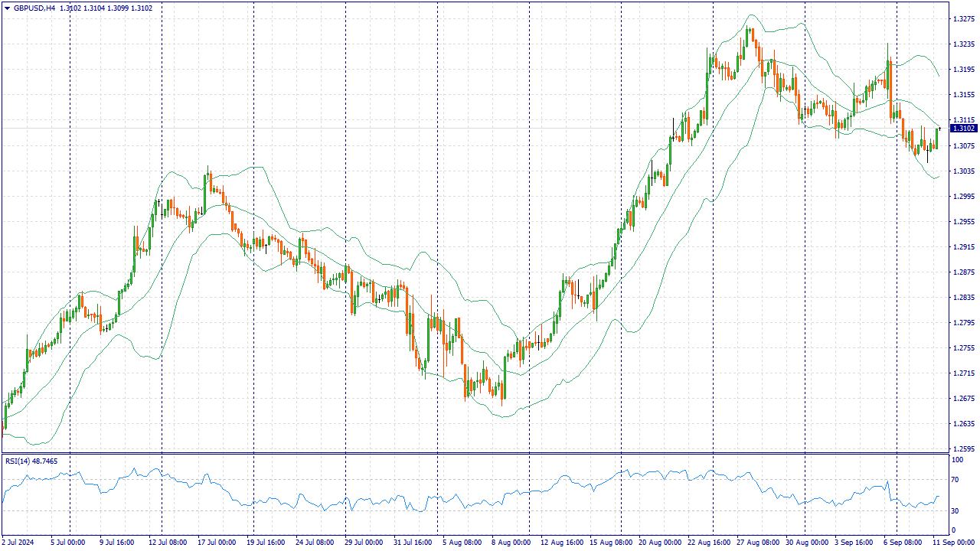This screenshot has height=551, width=980.
Task: Select the 29 Jul 00:00 time label
Action: 363,543
